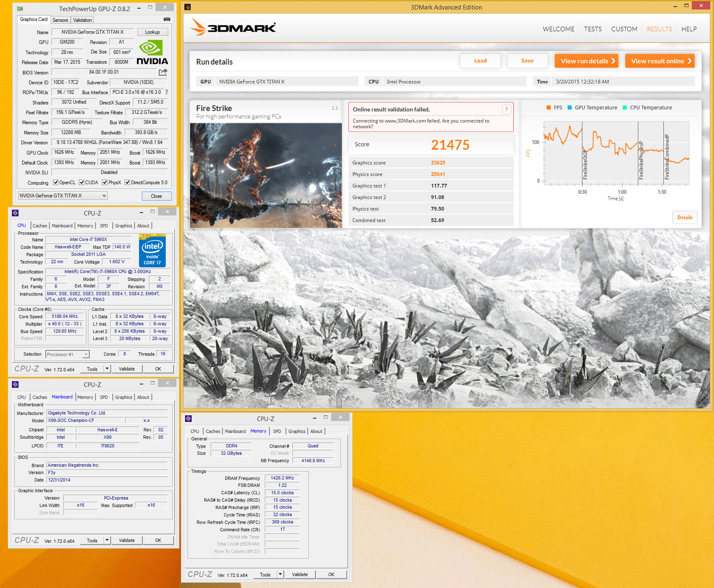The width and height of the screenshot is (714, 588).
Task: Toggle the PhysX checkbox in GPU-Z
Action: (x=105, y=183)
